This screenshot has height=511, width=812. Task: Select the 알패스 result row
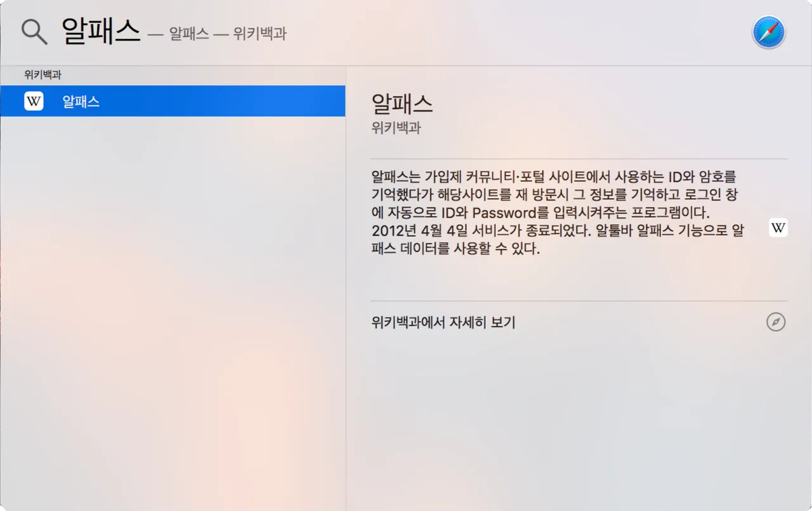(x=173, y=101)
